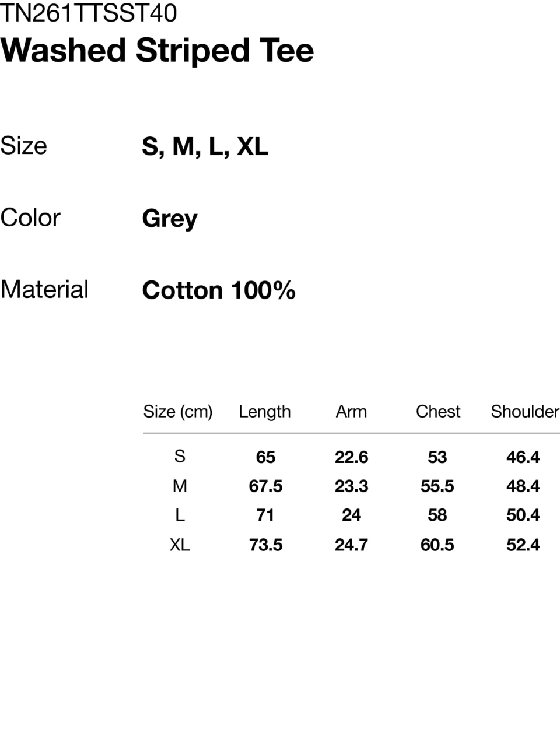Click the 22.6 arm measurement
Screen dimensions: 560x747
tap(351, 457)
